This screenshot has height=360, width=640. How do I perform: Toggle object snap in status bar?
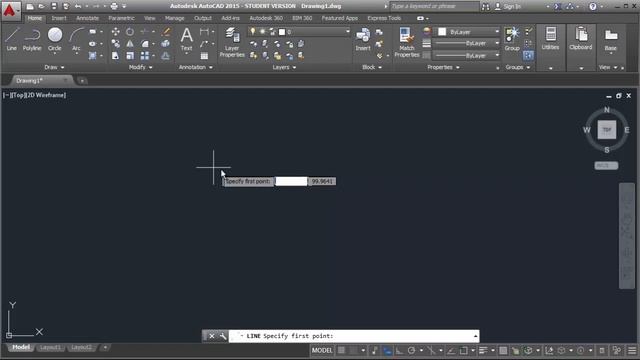tap(464, 350)
